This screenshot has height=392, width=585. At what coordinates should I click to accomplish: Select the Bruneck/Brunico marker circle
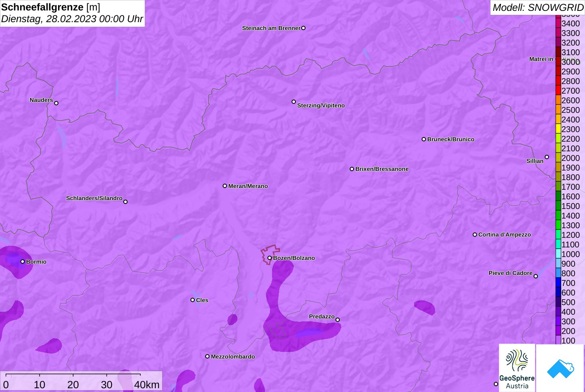(424, 139)
